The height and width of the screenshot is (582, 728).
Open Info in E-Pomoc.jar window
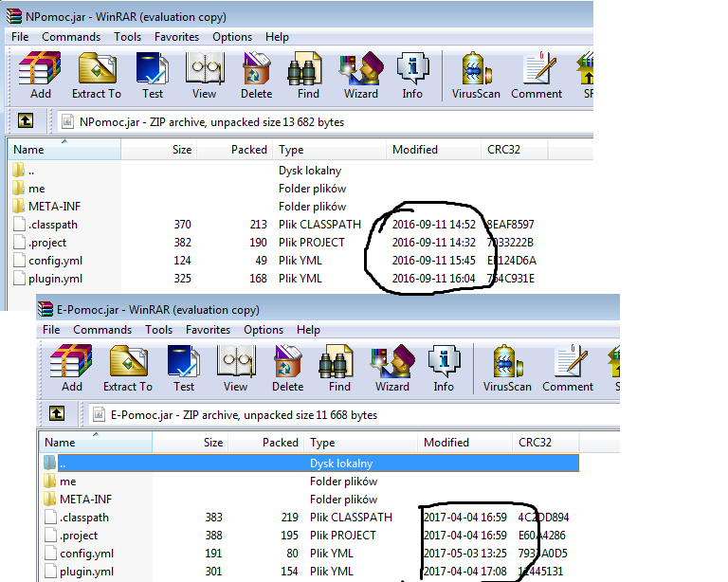pyautogui.click(x=444, y=369)
